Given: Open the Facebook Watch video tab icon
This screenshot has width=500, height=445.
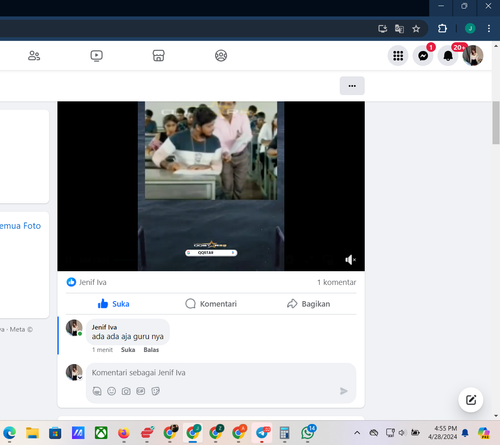Looking at the screenshot, I should [96, 56].
